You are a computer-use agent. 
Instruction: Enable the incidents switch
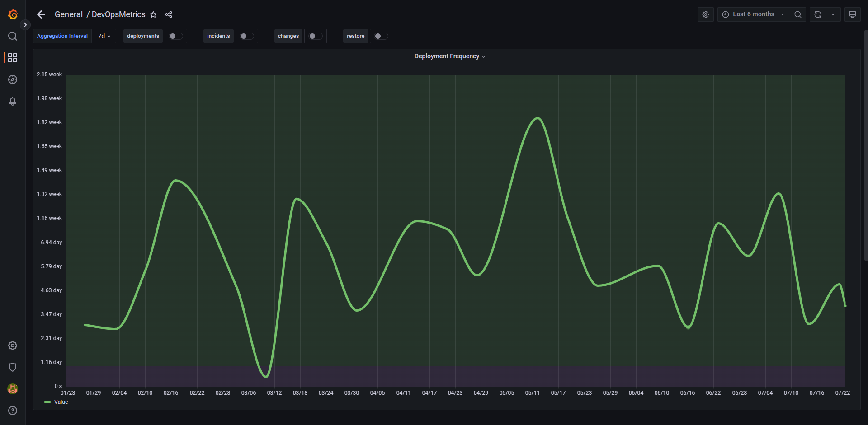246,36
